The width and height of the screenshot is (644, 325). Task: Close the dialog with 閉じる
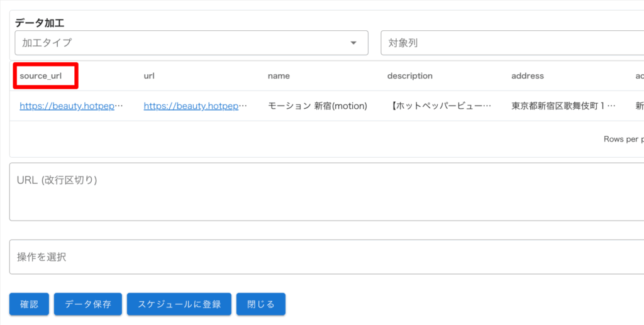coord(261,304)
